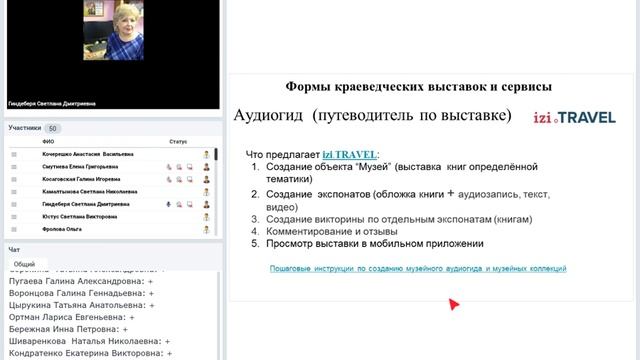This screenshot has height=360, width=640.
Task: Toggle screen-share status of Гиндеберя Светлана Дмитриевна
Action: point(190,204)
